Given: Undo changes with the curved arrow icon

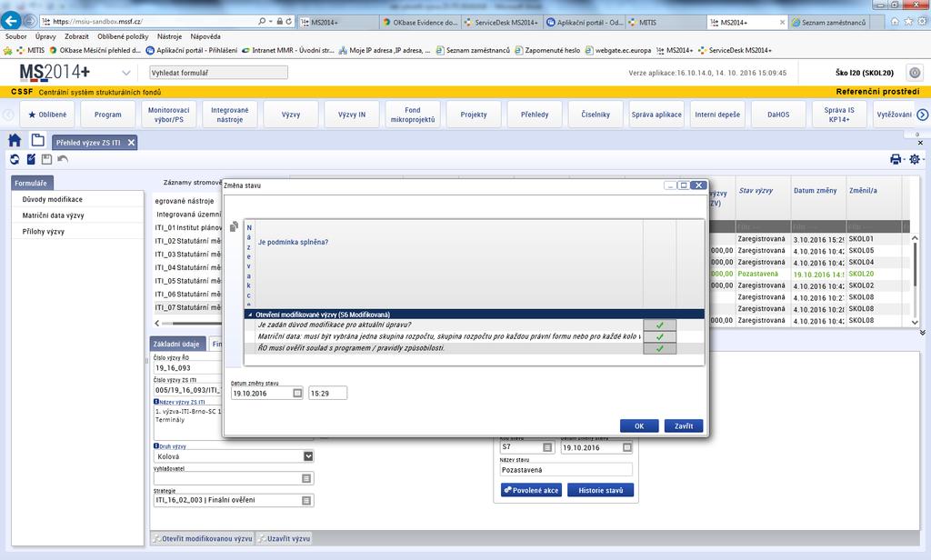Looking at the screenshot, I should pyautogui.click(x=63, y=159).
